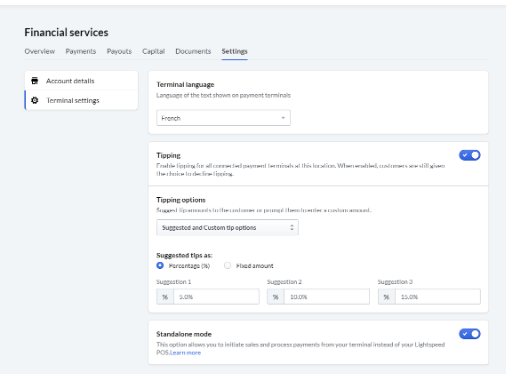Turn off Standalone mode switch
The image size is (506, 374).
coord(469,334)
